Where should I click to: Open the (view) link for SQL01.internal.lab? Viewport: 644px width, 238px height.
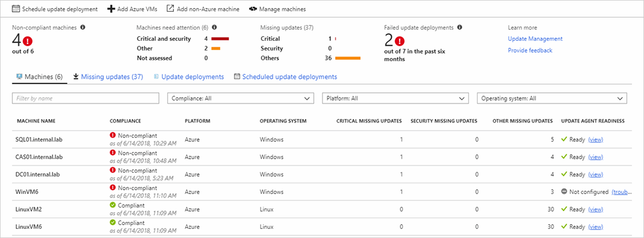pyautogui.click(x=596, y=140)
